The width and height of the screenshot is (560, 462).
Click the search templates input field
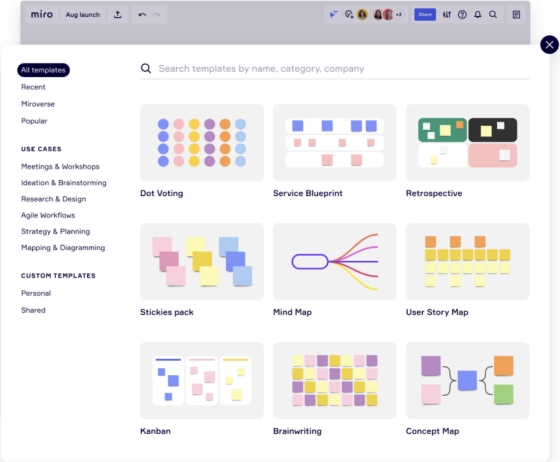(335, 69)
